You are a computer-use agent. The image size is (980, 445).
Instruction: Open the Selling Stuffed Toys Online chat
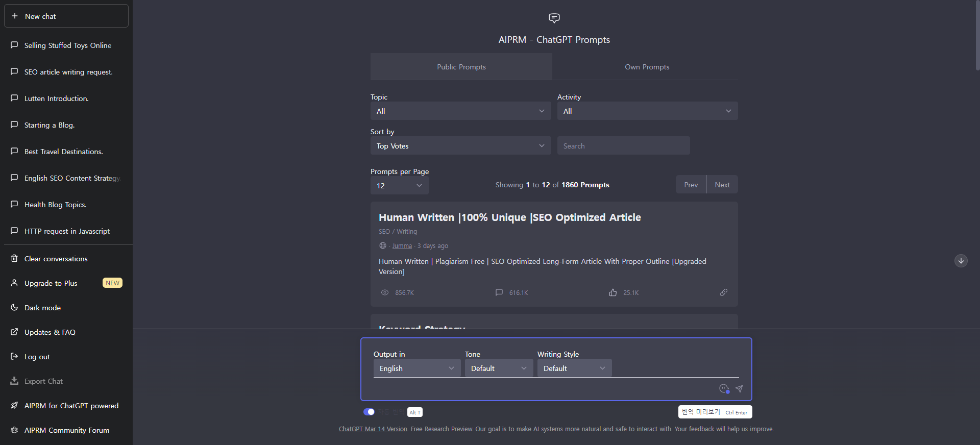[x=66, y=45]
